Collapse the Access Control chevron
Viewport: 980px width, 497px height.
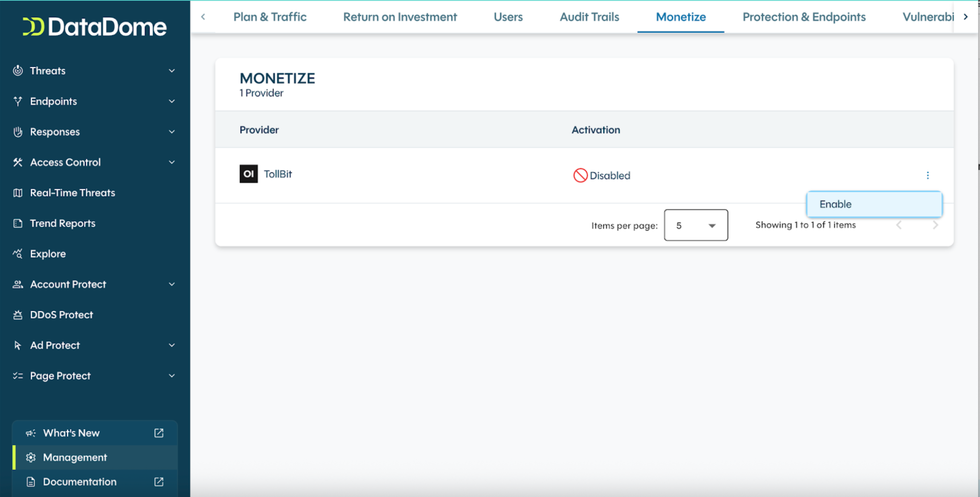pos(172,162)
